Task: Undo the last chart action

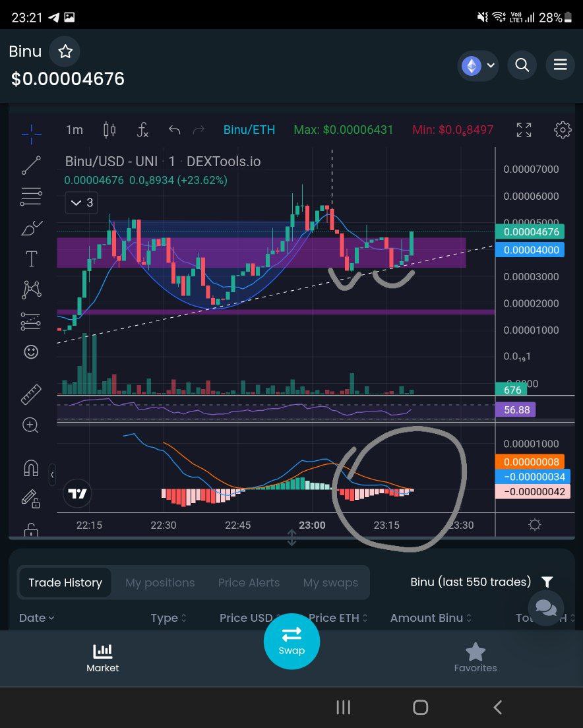Action: tap(175, 130)
